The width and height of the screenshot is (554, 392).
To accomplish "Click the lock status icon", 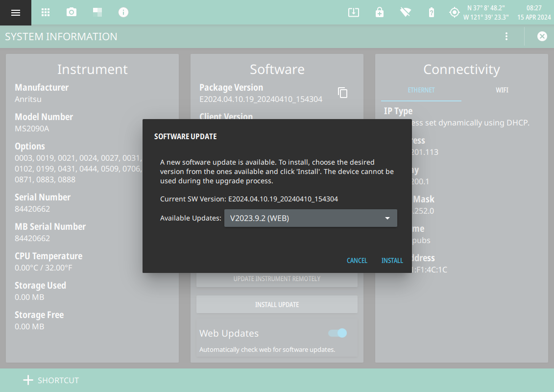I will (x=380, y=13).
